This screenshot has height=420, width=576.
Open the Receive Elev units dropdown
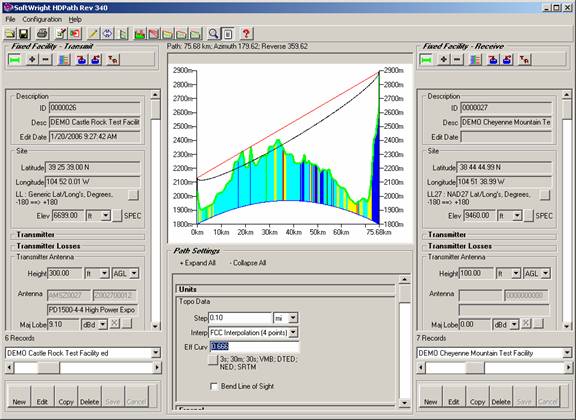(517, 215)
